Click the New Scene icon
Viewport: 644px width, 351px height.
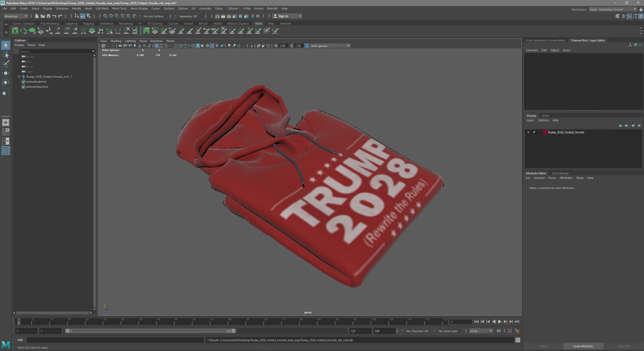37,16
